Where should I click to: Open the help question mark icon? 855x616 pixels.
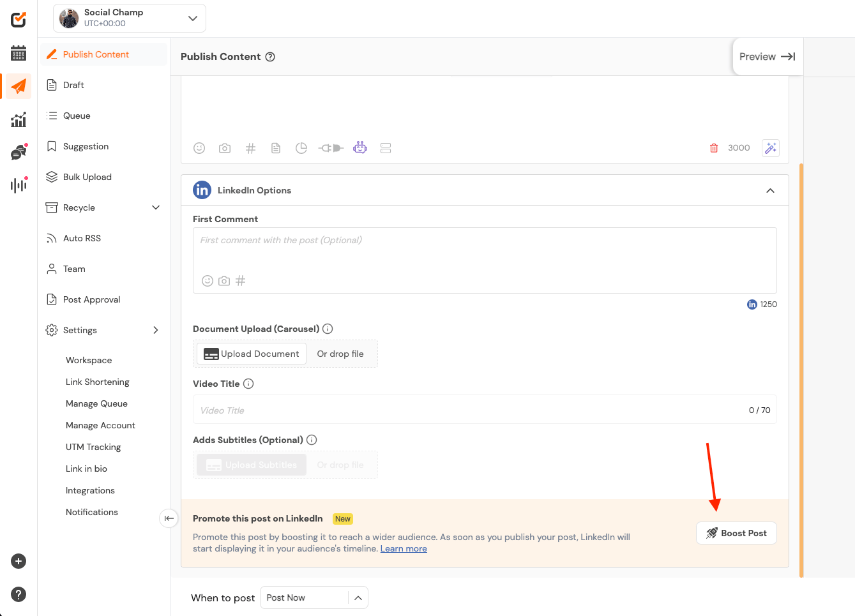[19, 594]
